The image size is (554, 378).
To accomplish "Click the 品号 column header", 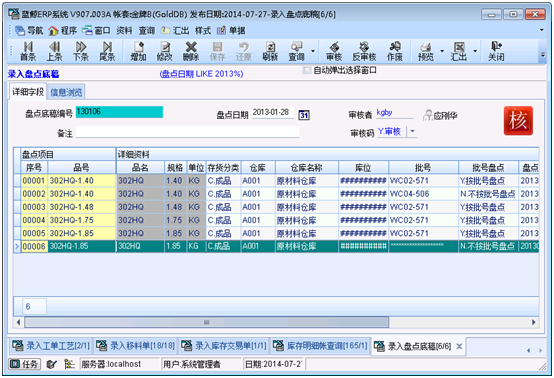I will coord(82,167).
